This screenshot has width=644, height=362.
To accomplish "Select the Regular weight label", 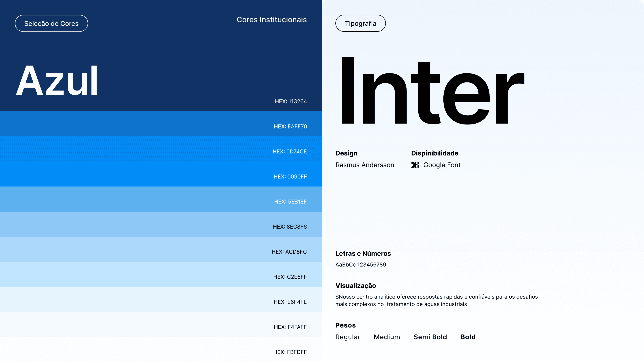I will [347, 337].
